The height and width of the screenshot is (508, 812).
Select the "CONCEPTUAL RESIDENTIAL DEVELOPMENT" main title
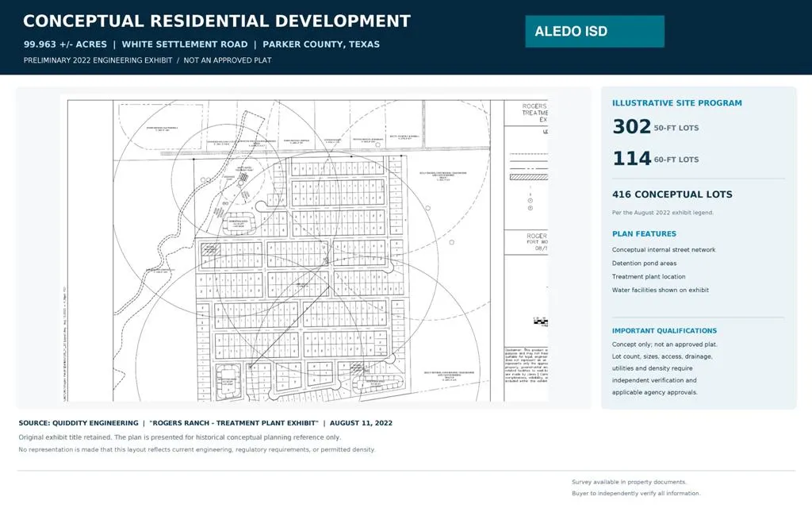coord(217,21)
